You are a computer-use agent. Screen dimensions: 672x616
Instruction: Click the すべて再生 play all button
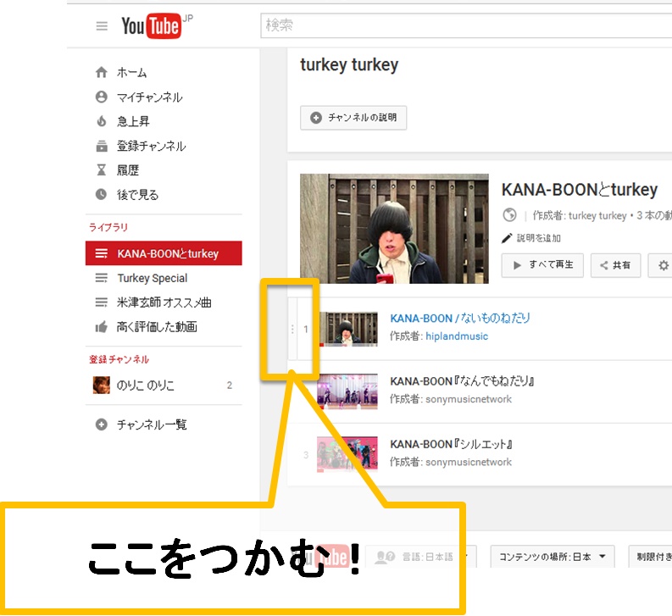point(542,265)
